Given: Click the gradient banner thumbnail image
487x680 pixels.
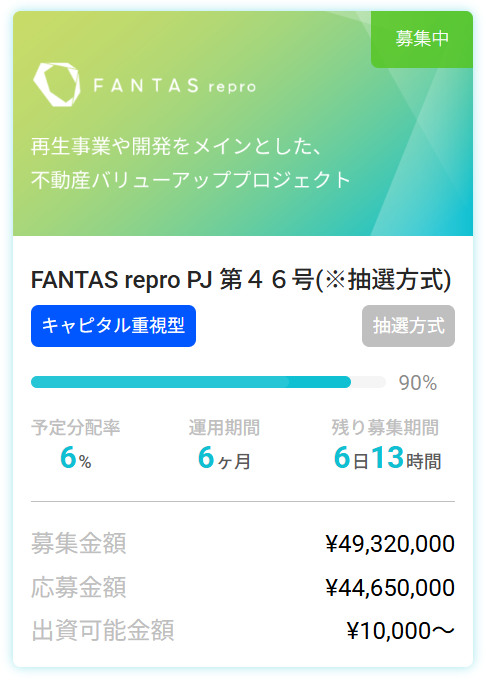Looking at the screenshot, I should (x=243, y=124).
